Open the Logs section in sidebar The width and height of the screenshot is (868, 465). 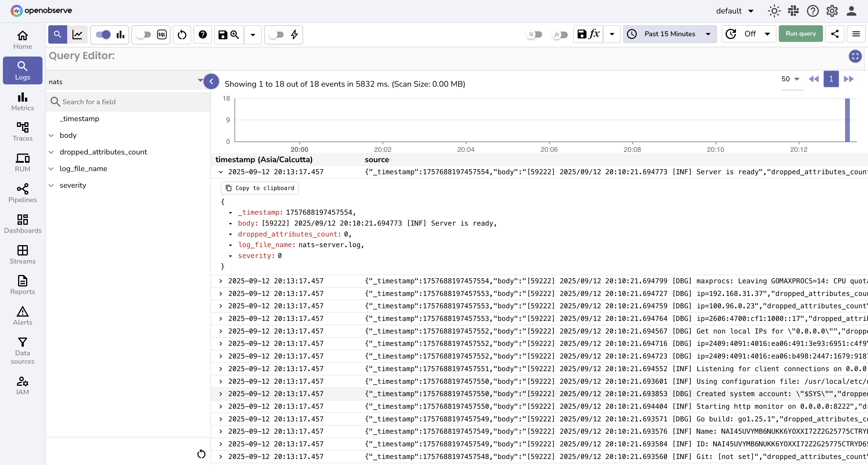(x=22, y=70)
